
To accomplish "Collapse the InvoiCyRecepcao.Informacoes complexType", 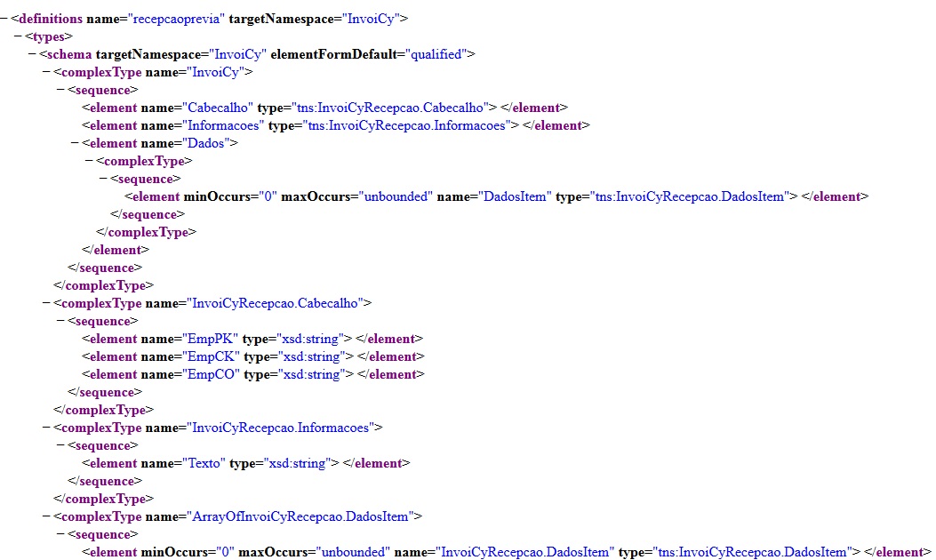I will tap(47, 428).
